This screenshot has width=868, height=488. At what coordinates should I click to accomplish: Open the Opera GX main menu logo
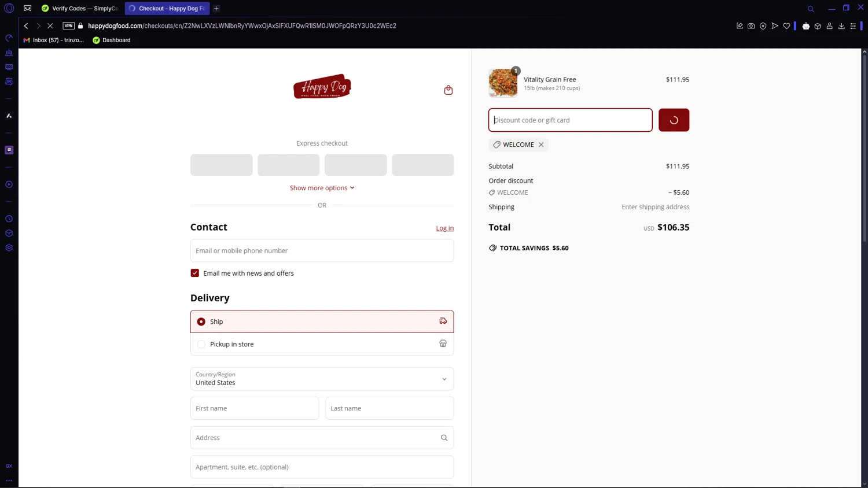[9, 9]
